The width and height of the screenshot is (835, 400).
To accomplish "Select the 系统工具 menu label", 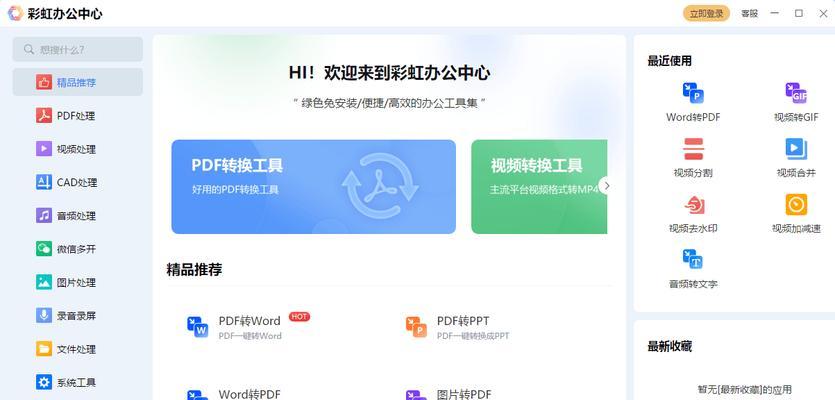I will click(x=76, y=382).
